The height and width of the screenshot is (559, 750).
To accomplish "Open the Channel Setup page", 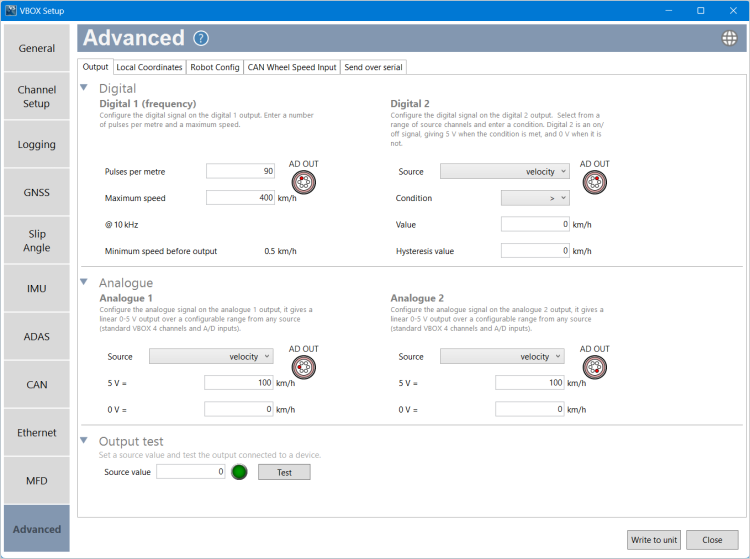I will 37,96.
